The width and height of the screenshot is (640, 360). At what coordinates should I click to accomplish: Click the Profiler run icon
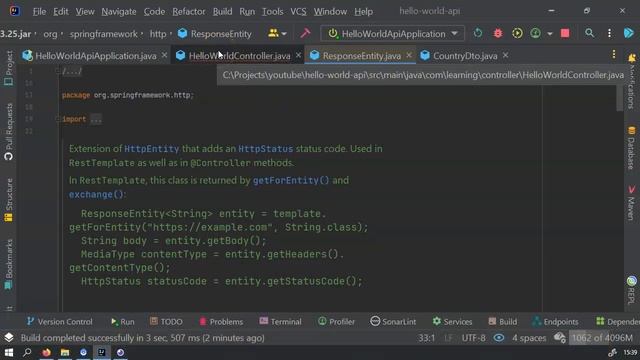pyautogui.click(x=536, y=33)
